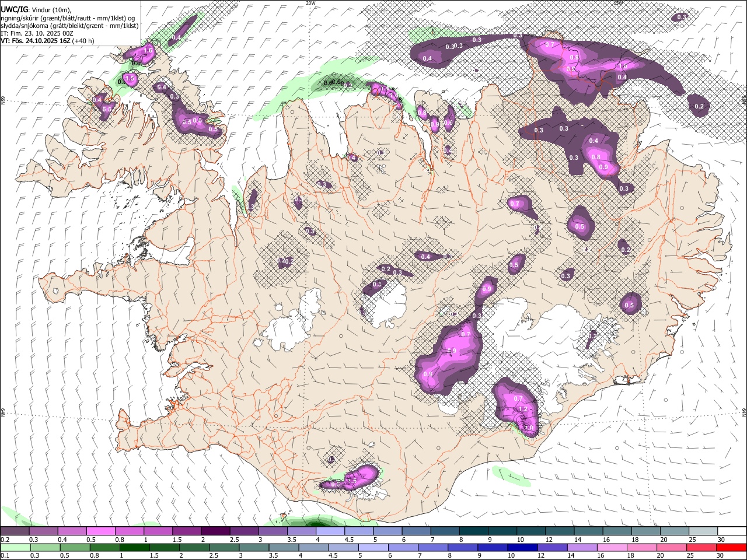Click the '0.2' label in upper legend row
This screenshot has width=747, height=560.
[x=5, y=540]
